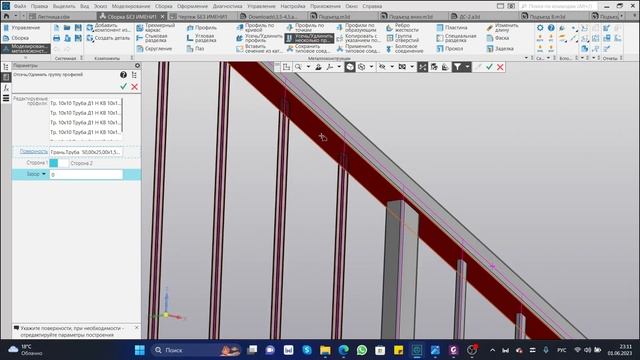Click the print icon in system toolbar
Image resolution: width=640 pixels, height=360 pixels.
56,38
